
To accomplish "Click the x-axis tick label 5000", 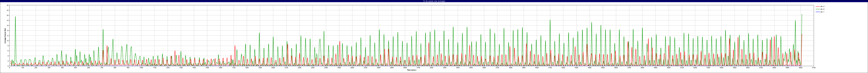I will [669, 68].
